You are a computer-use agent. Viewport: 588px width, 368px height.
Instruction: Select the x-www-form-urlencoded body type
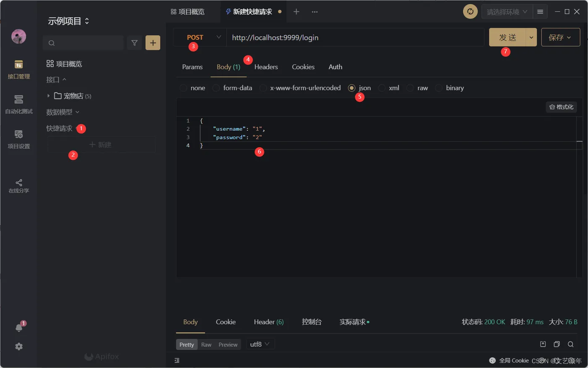tap(300, 88)
